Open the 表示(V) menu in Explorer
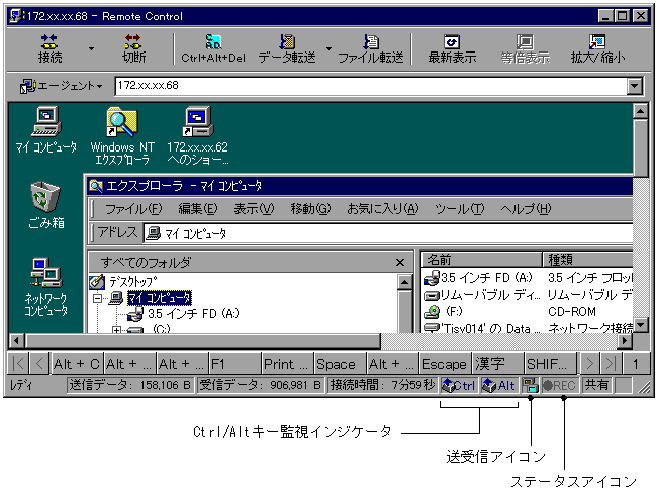 253,209
